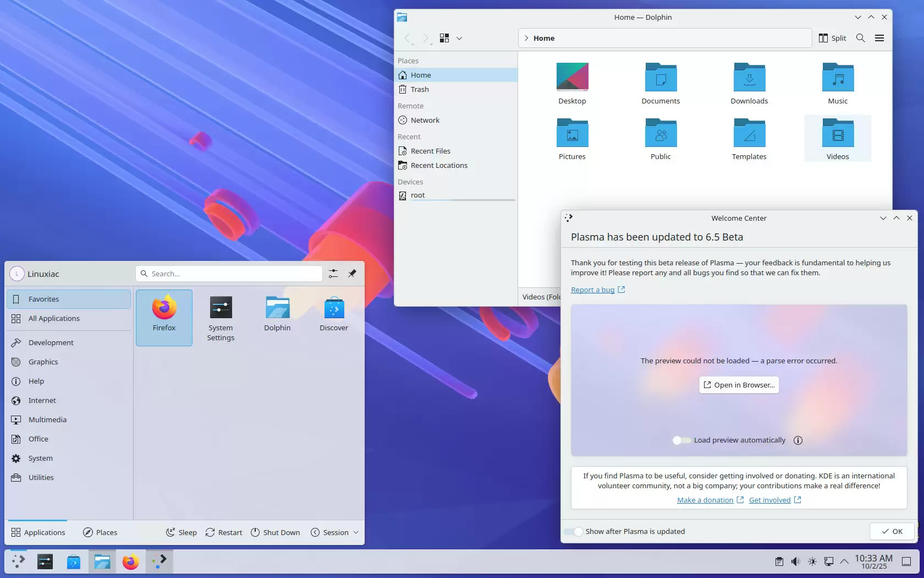Switch to the Places tab
The width and height of the screenshot is (924, 578).
pyautogui.click(x=100, y=532)
